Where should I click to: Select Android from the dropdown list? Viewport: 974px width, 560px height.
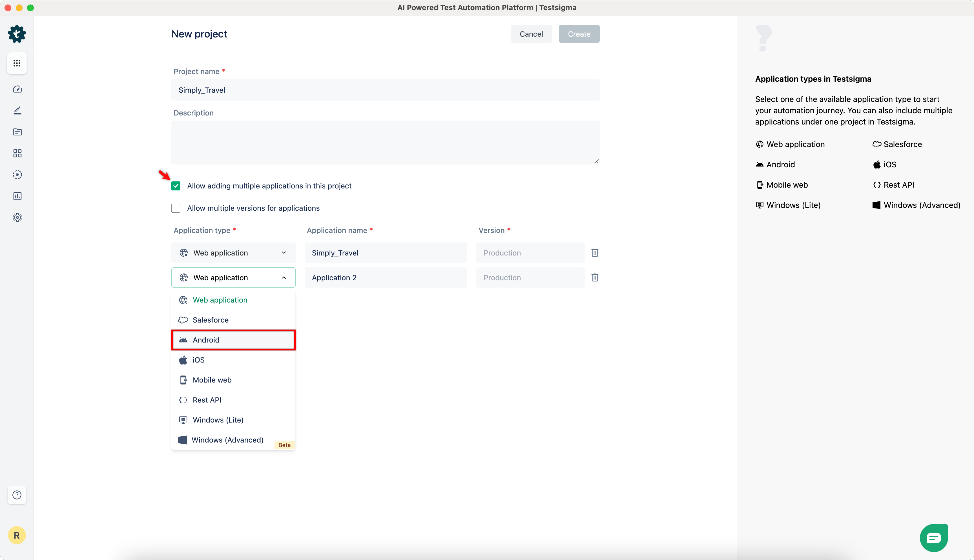(x=234, y=340)
